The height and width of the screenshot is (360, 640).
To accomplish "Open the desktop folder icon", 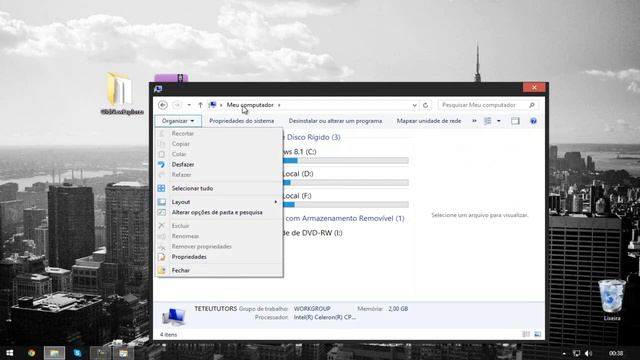I will pos(120,89).
